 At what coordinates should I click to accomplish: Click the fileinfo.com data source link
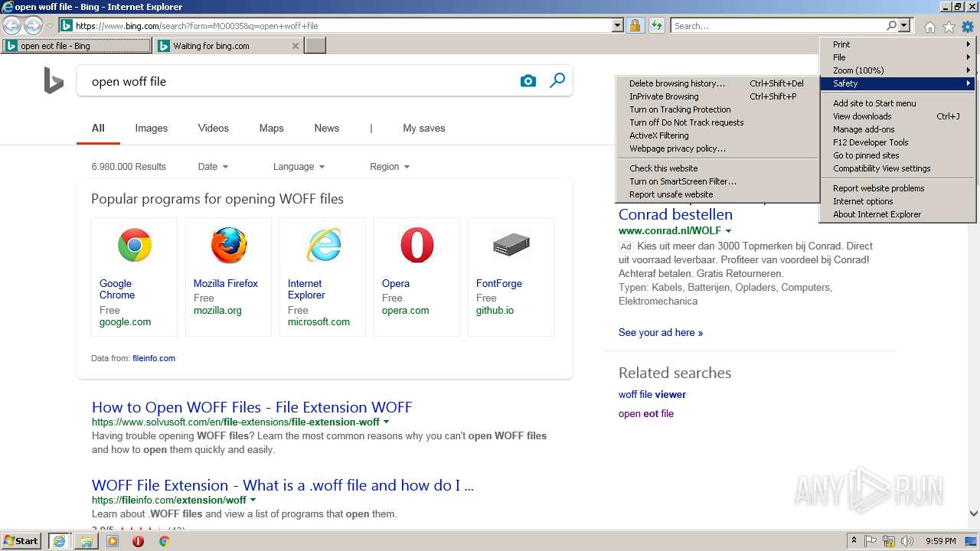coord(154,358)
